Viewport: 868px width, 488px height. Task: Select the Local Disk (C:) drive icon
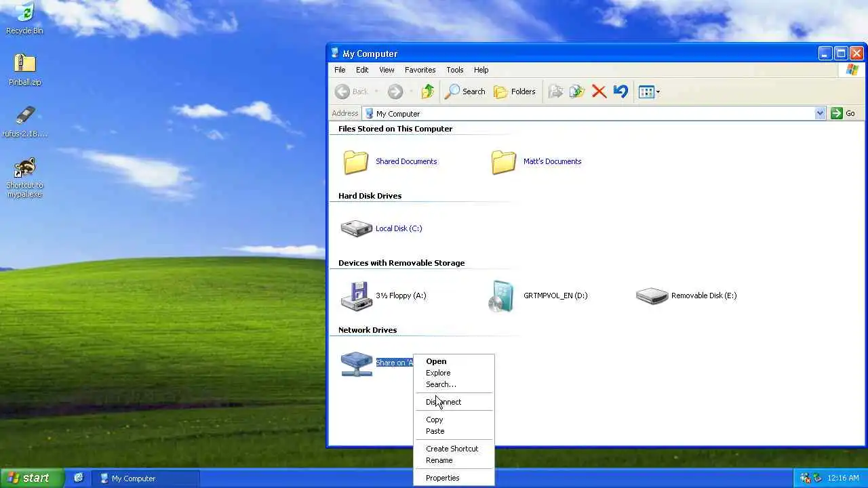[356, 228]
